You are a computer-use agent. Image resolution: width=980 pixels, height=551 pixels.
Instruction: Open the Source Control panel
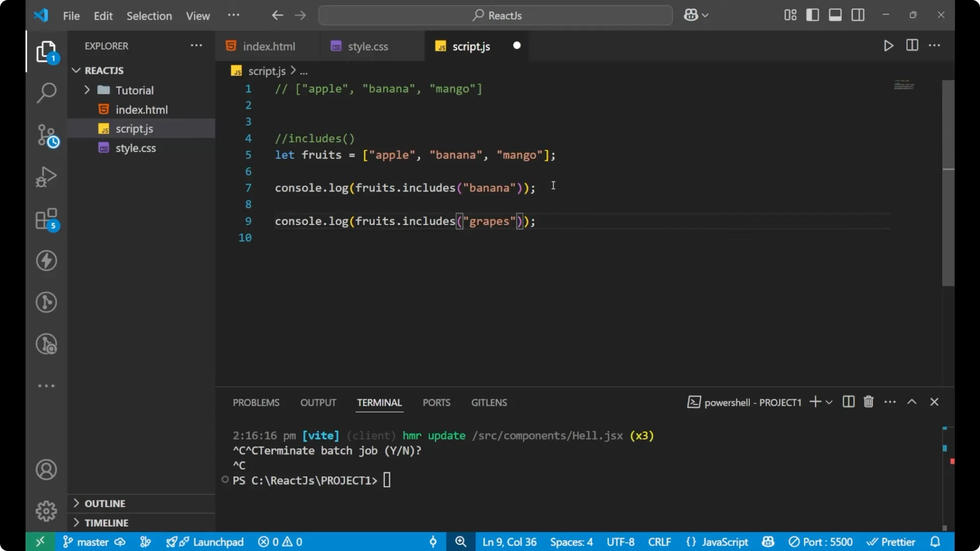point(46,135)
